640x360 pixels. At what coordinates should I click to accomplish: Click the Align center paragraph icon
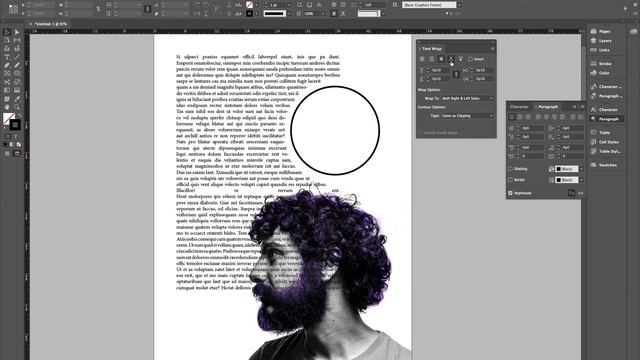(520, 117)
